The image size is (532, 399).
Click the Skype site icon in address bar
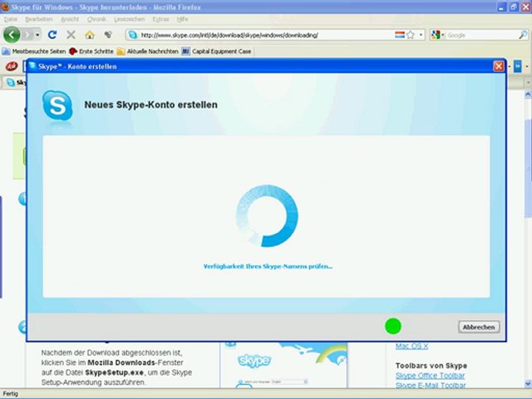[133, 35]
